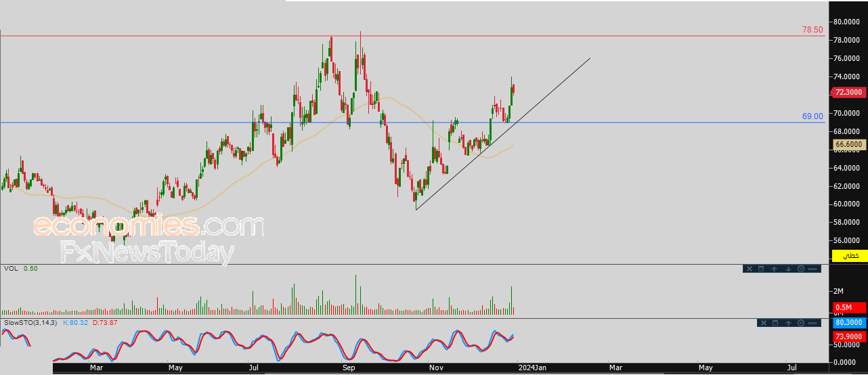Click the 78.50 resistance level label
Viewport: 868px width, 375px height.
[812, 30]
